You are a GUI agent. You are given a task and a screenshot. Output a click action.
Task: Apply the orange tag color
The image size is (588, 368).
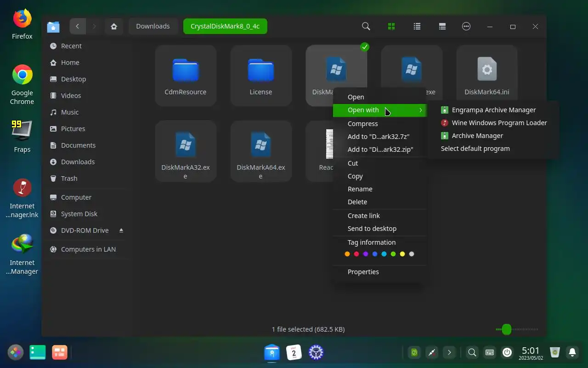click(347, 254)
